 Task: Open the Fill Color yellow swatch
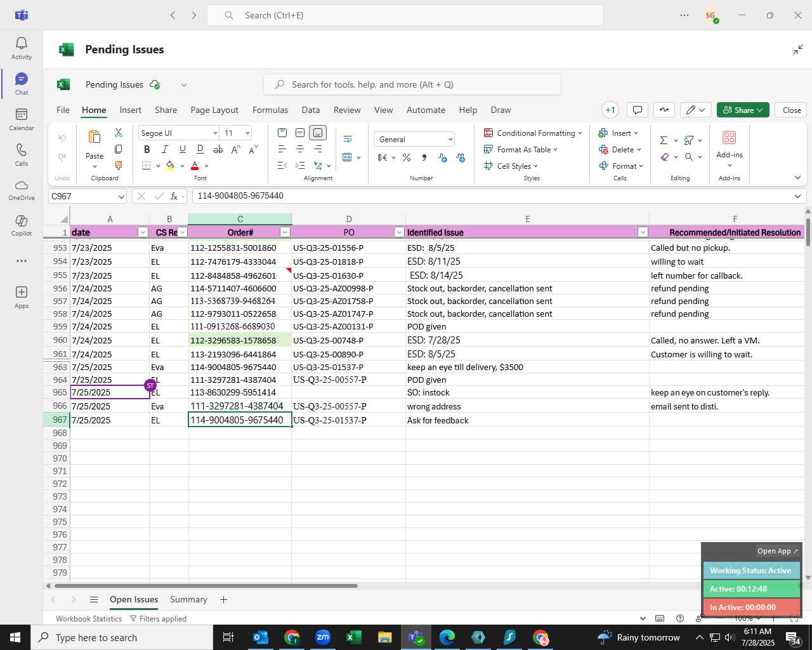coord(170,166)
